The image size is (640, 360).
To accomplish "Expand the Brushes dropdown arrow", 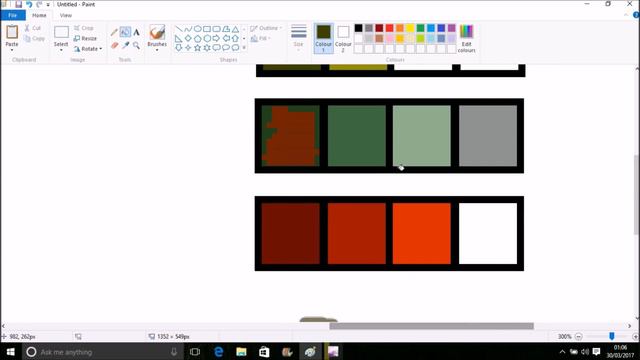I will click(x=157, y=50).
